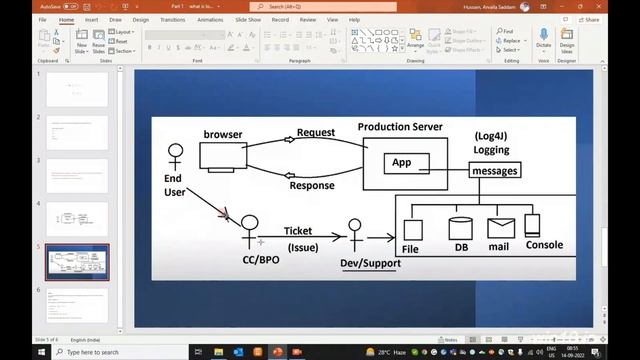Image resolution: width=640 pixels, height=360 pixels.
Task: Switch to Slide Sorter view
Action: coord(489,340)
